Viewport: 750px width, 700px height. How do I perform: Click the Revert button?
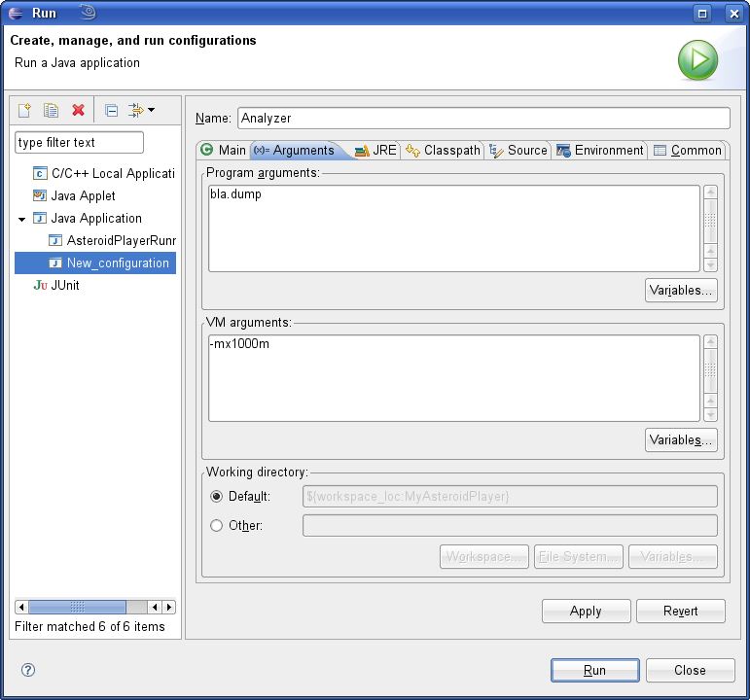point(681,612)
